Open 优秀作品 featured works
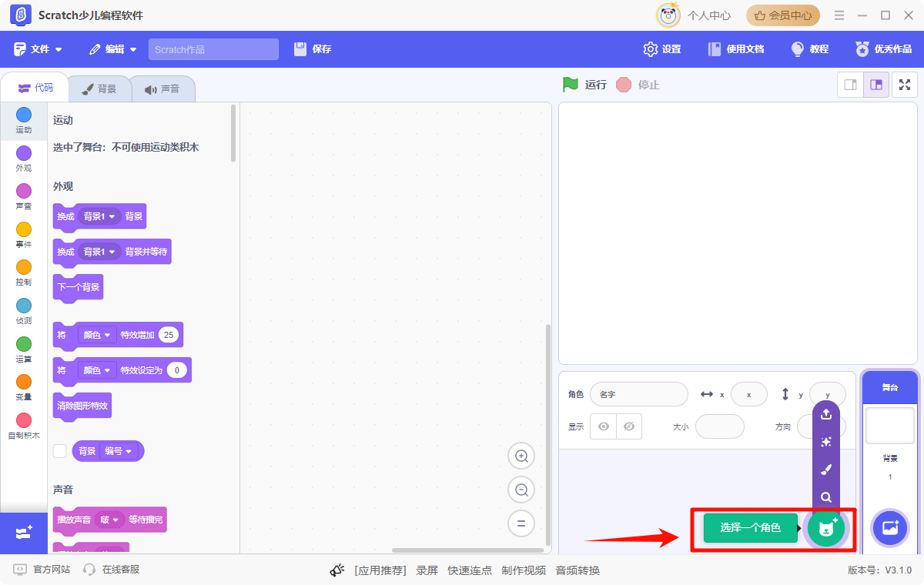 884,49
